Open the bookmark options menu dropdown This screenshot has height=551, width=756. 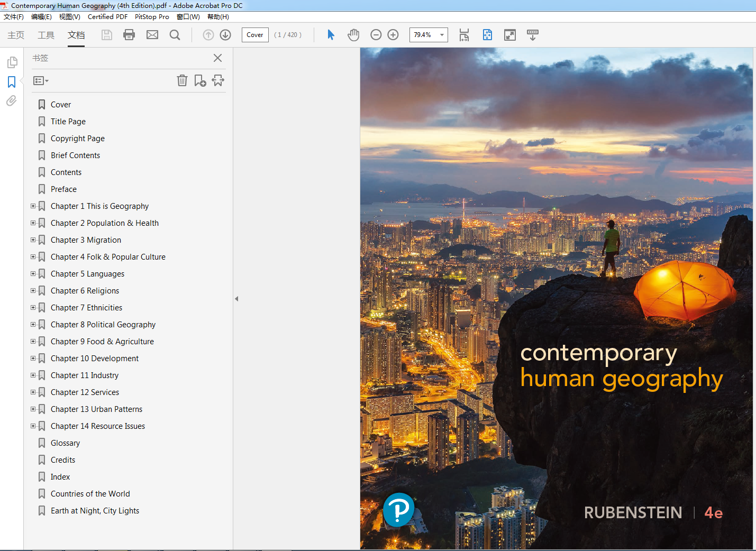pyautogui.click(x=41, y=81)
